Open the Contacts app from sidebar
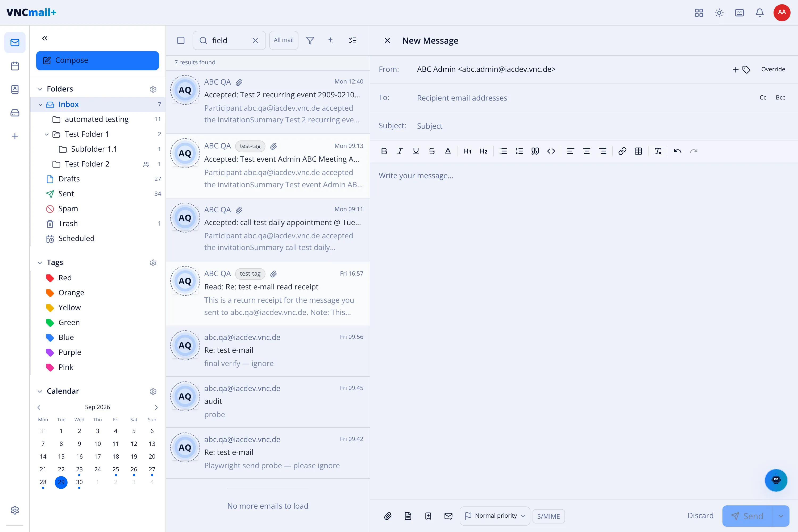Image resolution: width=798 pixels, height=532 pixels. 15,89
